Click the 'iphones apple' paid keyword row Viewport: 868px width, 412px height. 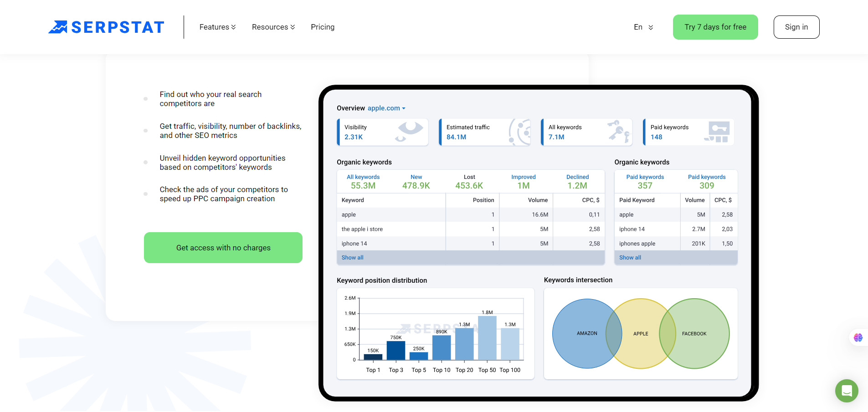(x=676, y=244)
